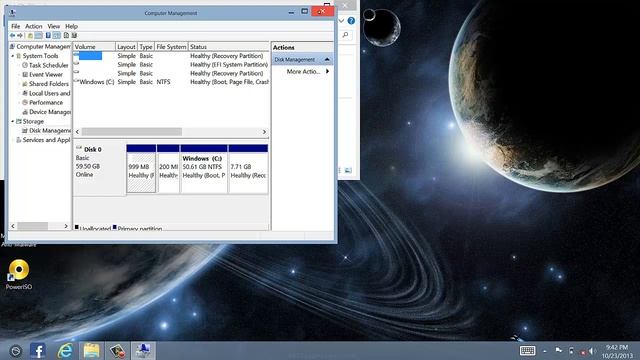640x360 pixels.
Task: Open Event Viewer in the tree
Action: (x=46, y=75)
